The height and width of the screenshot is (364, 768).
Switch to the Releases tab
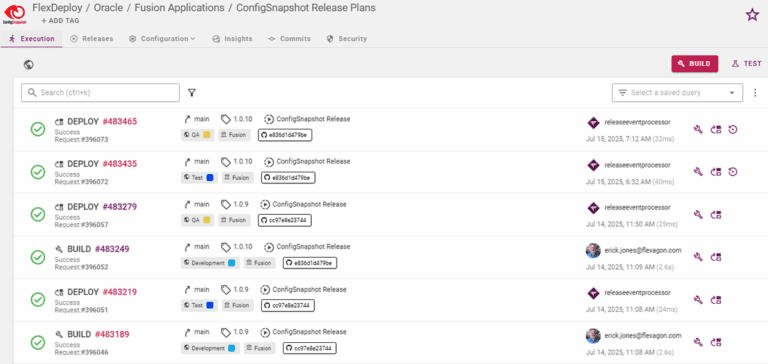[x=92, y=39]
